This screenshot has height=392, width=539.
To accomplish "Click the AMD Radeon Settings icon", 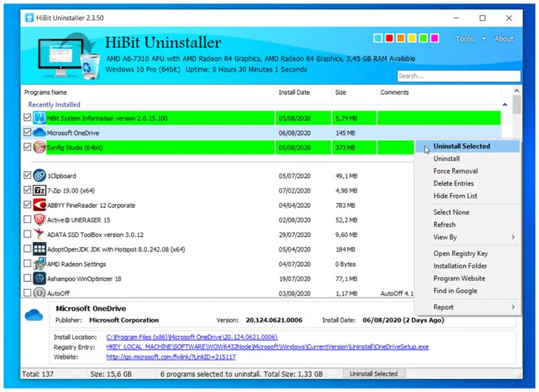I will [x=39, y=264].
